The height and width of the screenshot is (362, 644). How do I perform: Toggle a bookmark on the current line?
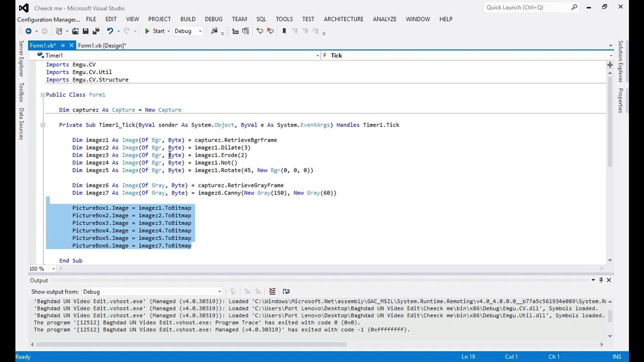point(284,31)
